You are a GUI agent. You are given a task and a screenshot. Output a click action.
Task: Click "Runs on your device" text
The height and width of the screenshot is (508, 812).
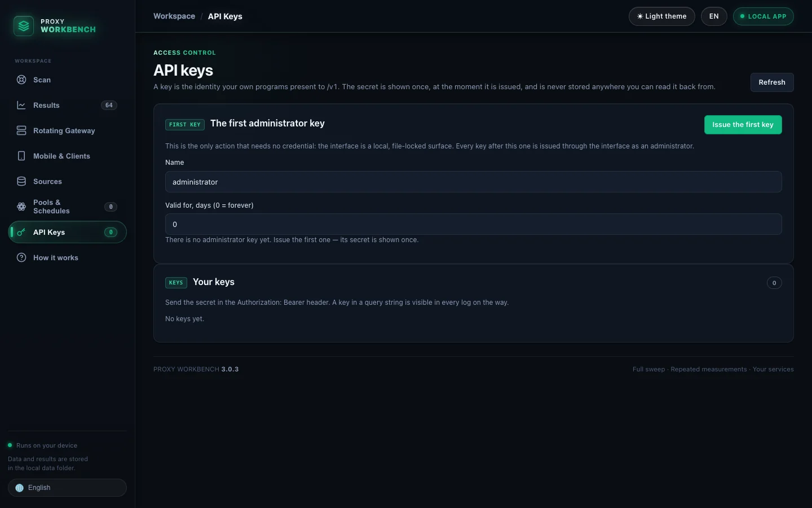click(x=47, y=445)
